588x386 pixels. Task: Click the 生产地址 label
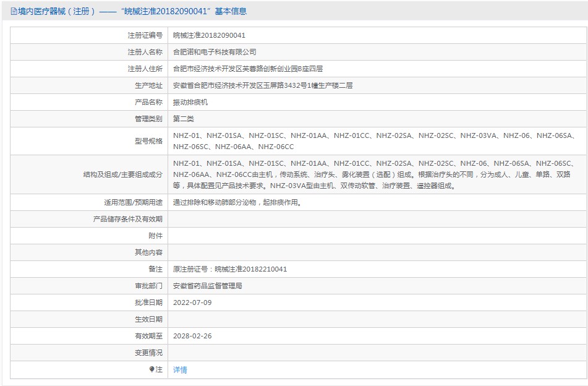click(149, 85)
